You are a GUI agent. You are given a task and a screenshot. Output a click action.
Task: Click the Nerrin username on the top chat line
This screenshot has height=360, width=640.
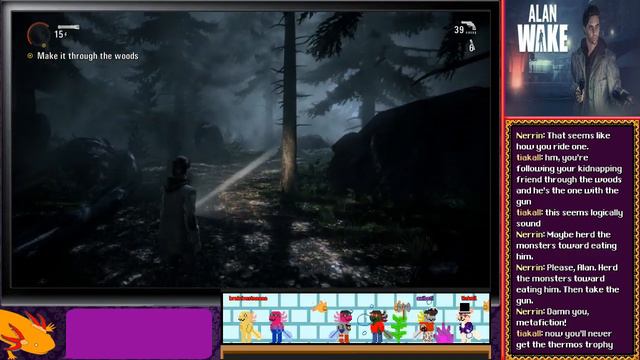click(530, 136)
